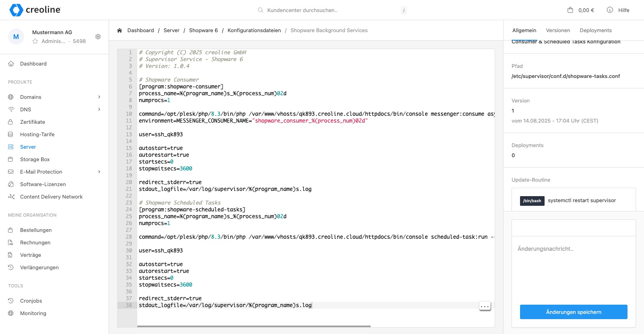Click the Zertifikate lock icon

(11, 122)
